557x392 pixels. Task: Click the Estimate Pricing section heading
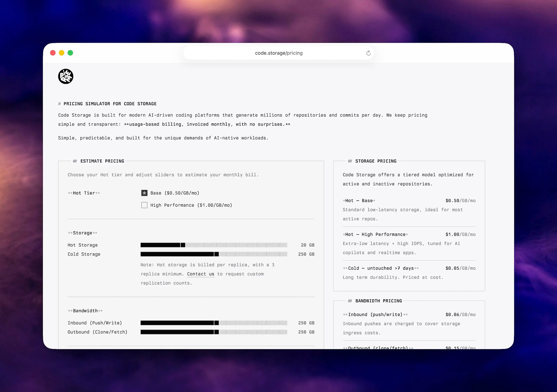pos(102,161)
